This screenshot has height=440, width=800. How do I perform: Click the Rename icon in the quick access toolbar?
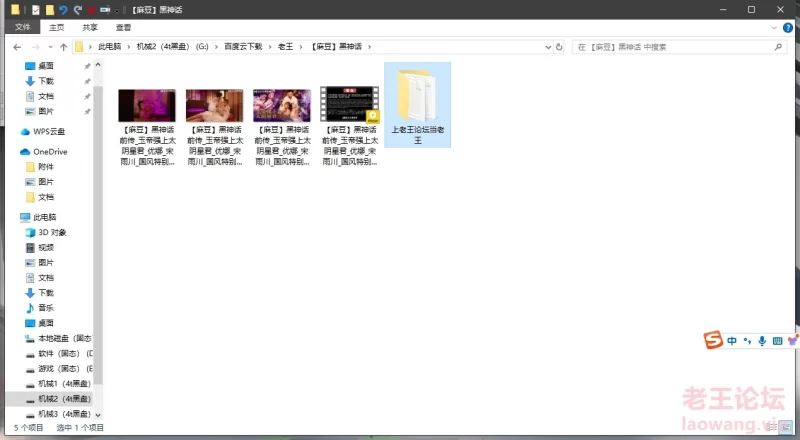(105, 10)
